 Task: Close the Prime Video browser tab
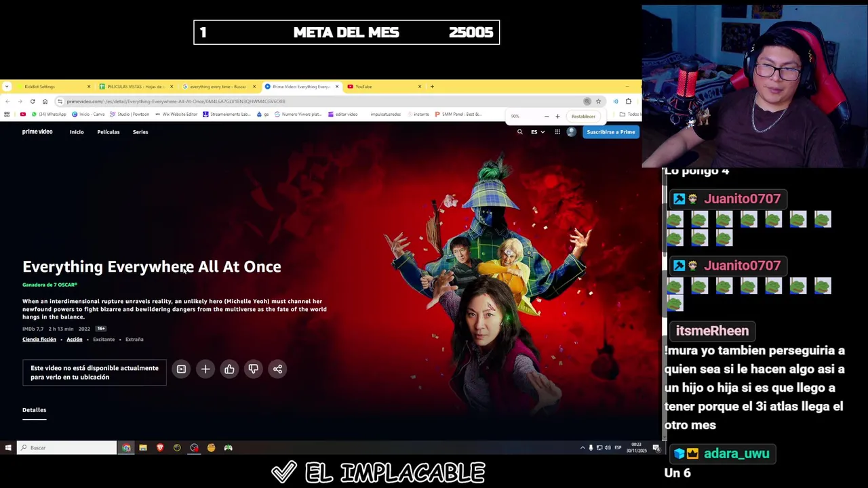[x=337, y=87]
